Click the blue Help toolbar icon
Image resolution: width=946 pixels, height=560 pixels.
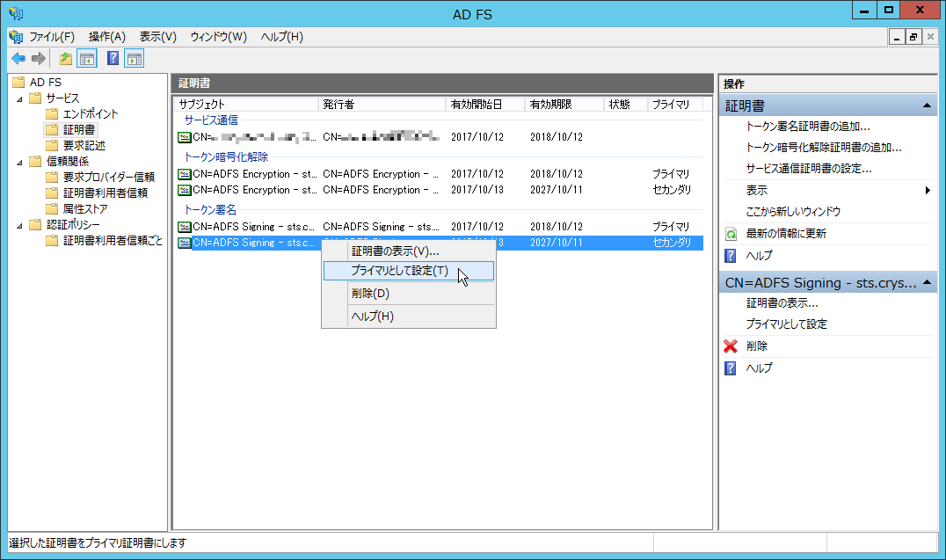(113, 59)
